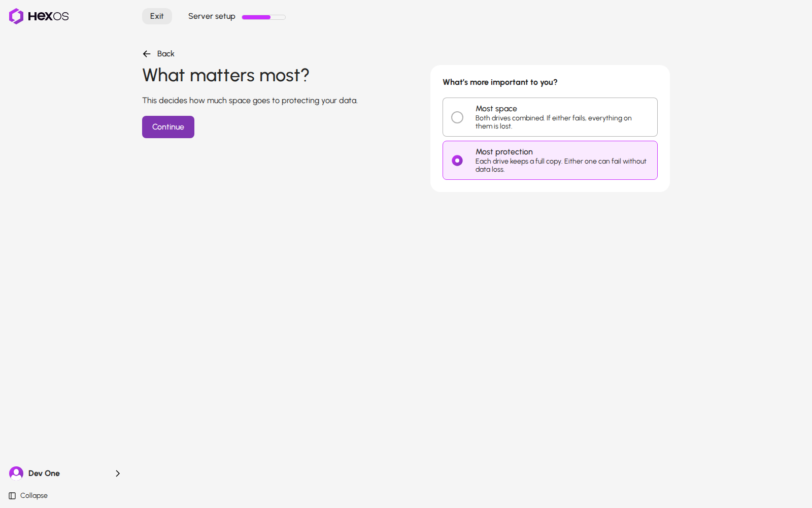Select the Most protection radio button
812x508 pixels.
tap(457, 161)
